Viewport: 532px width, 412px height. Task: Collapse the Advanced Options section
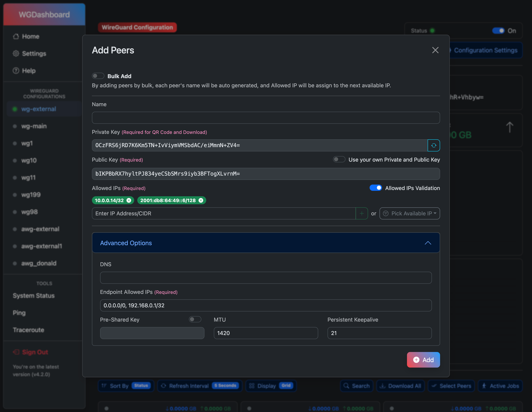coord(266,243)
